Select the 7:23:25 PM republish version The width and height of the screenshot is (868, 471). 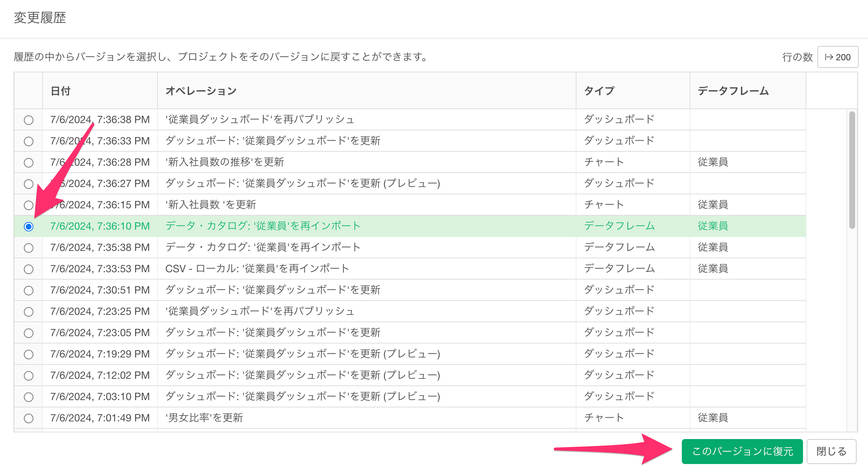click(x=29, y=312)
